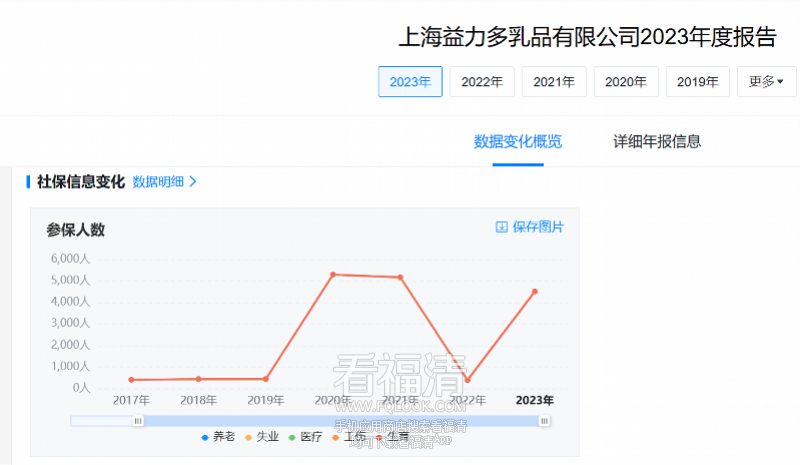Click the 2019年 x-axis label
The height and width of the screenshot is (465, 800).
(266, 400)
